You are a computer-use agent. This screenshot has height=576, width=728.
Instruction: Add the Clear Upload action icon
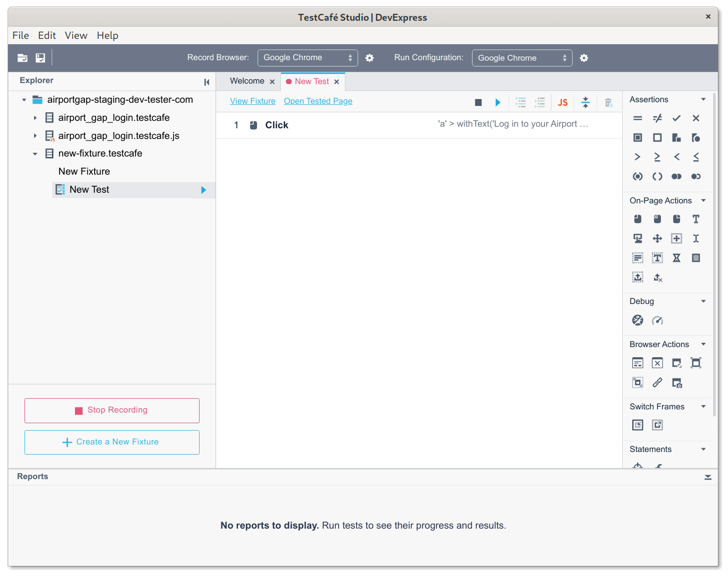coord(658,277)
